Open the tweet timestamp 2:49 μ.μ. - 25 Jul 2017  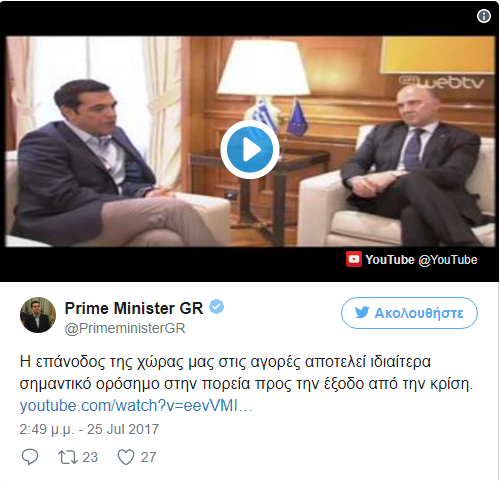[x=89, y=429]
